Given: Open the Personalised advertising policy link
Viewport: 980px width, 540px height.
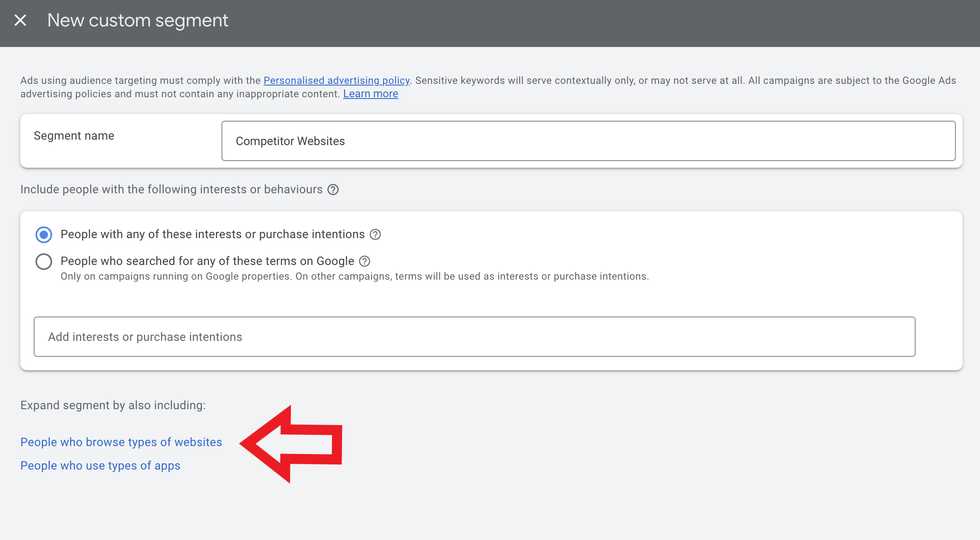Looking at the screenshot, I should tap(336, 80).
